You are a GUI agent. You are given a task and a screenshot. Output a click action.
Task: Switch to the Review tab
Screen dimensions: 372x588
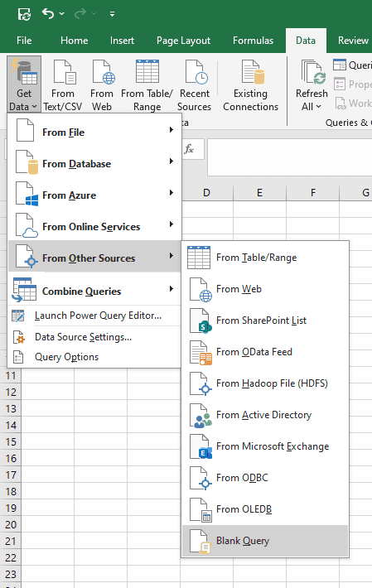353,41
